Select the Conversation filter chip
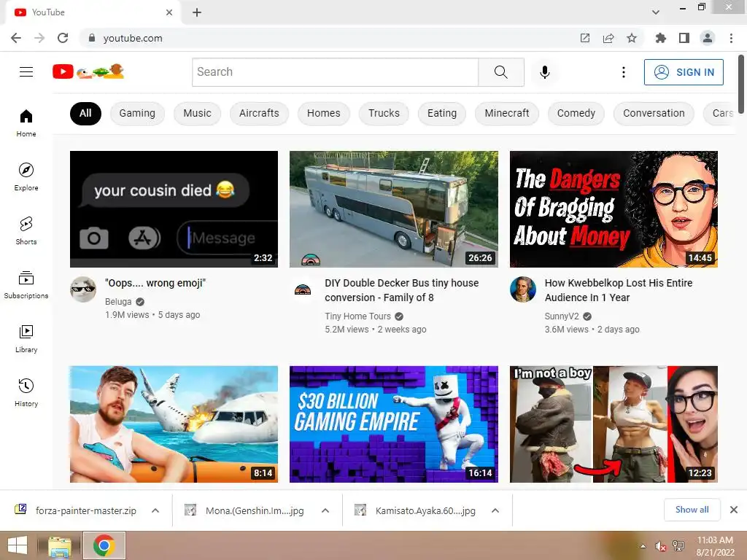This screenshot has width=747, height=560. tap(654, 113)
